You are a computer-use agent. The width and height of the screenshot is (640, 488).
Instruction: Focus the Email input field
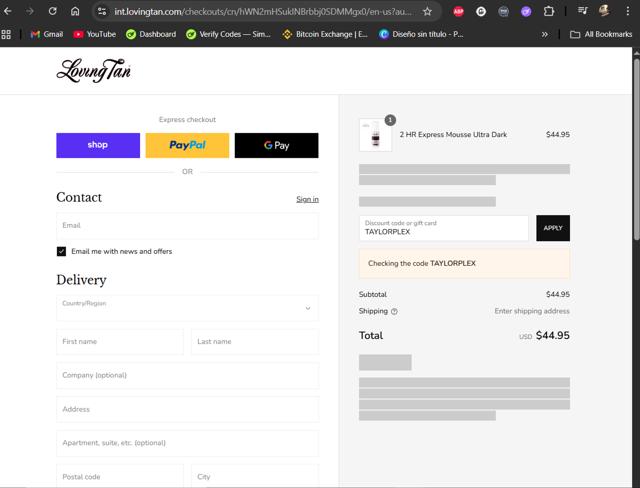[187, 226]
